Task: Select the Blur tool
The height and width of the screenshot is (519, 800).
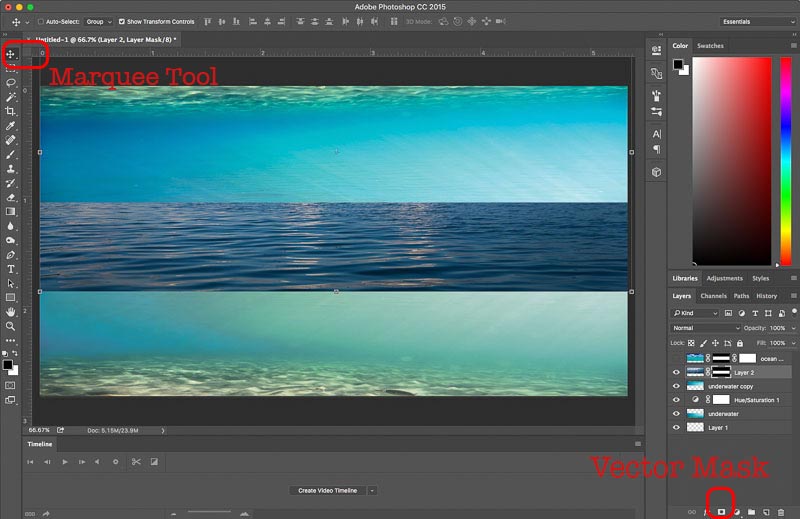Action: point(10,226)
